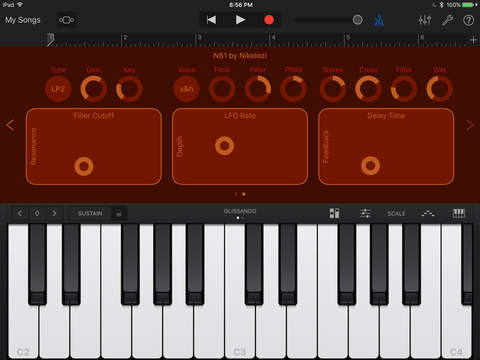This screenshot has height=360, width=480.
Task: Click the red Record button
Action: tap(269, 20)
